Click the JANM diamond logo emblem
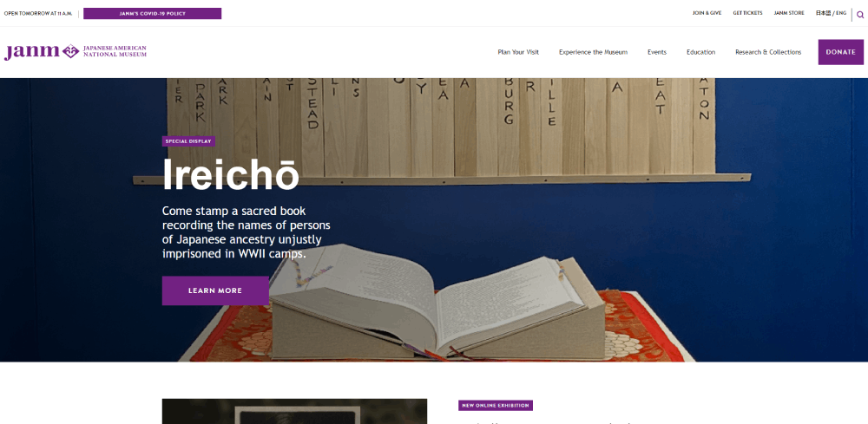This screenshot has height=424, width=868. click(70, 51)
